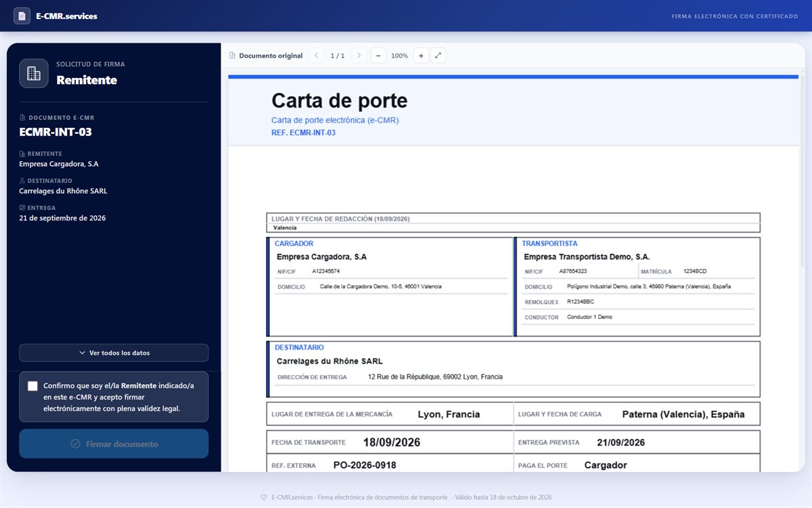Click the footer shield icon
812x508 pixels.
[x=264, y=497]
